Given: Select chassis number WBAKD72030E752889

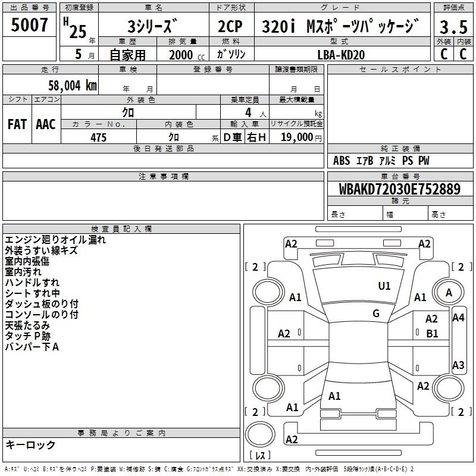Looking at the screenshot, I should coord(399,190).
